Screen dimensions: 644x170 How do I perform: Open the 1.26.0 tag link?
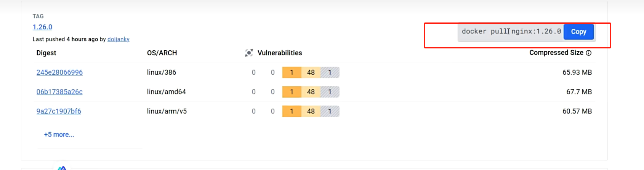[42, 27]
